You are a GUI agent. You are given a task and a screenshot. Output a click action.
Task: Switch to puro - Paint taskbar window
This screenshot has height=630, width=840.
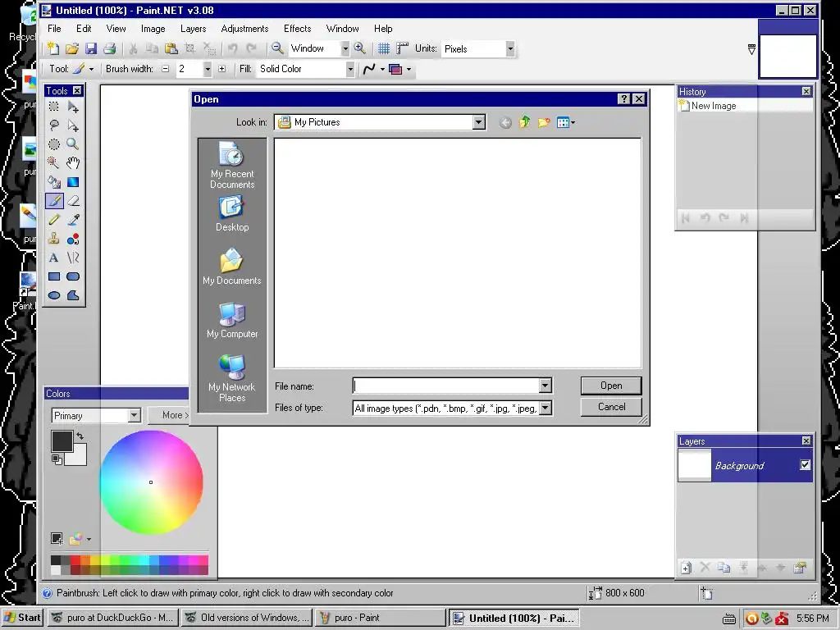(381, 618)
